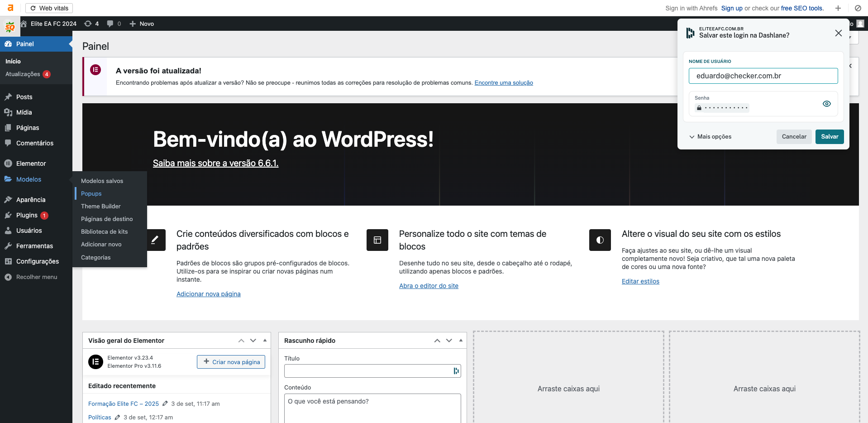The width and height of the screenshot is (868, 423).
Task: Collapse Visão geral do Elementor panel
Action: pos(265,341)
